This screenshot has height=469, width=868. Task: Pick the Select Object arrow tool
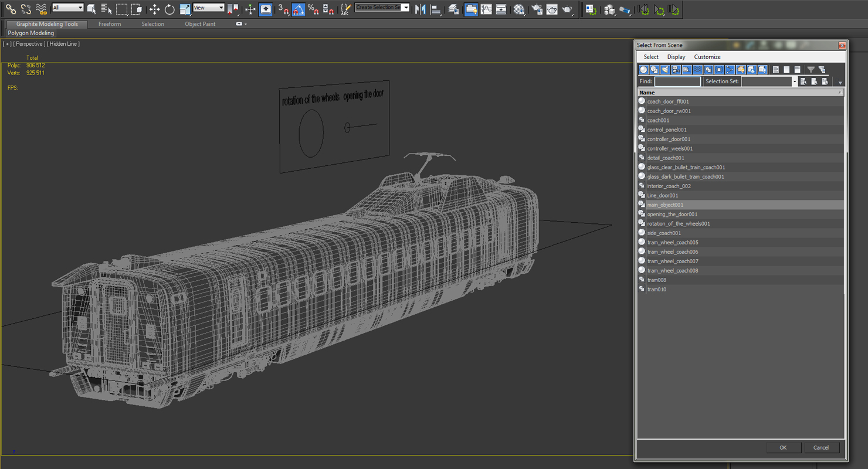(91, 9)
